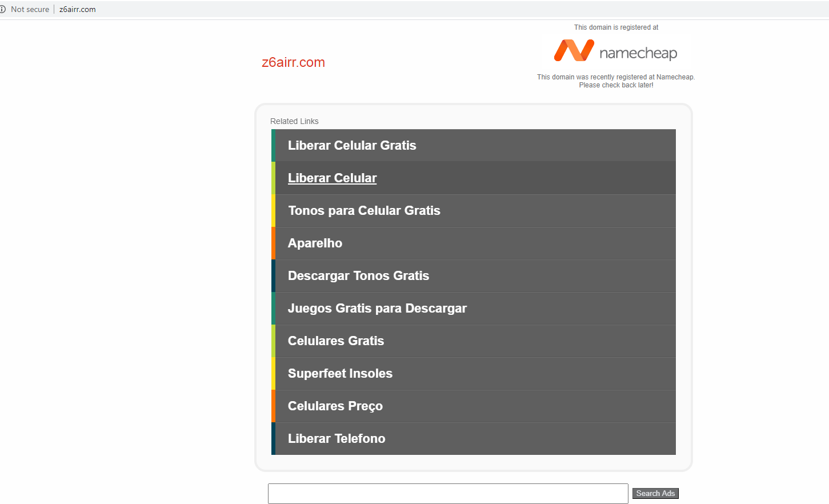Select the z6airr.com URL in address bar
The image size is (829, 504).
point(78,9)
